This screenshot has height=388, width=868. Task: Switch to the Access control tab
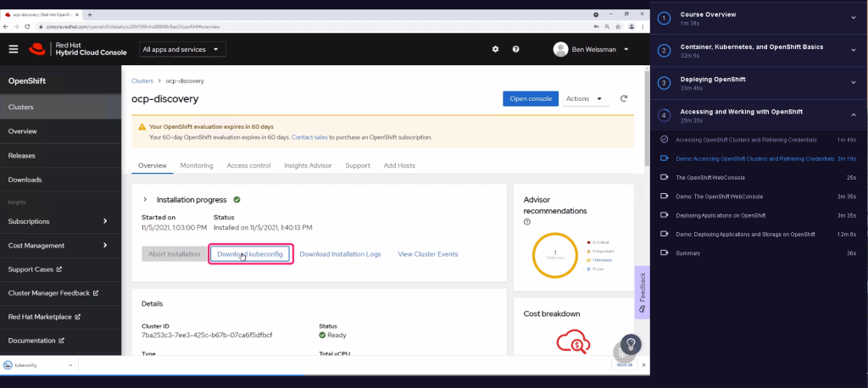pos(248,165)
